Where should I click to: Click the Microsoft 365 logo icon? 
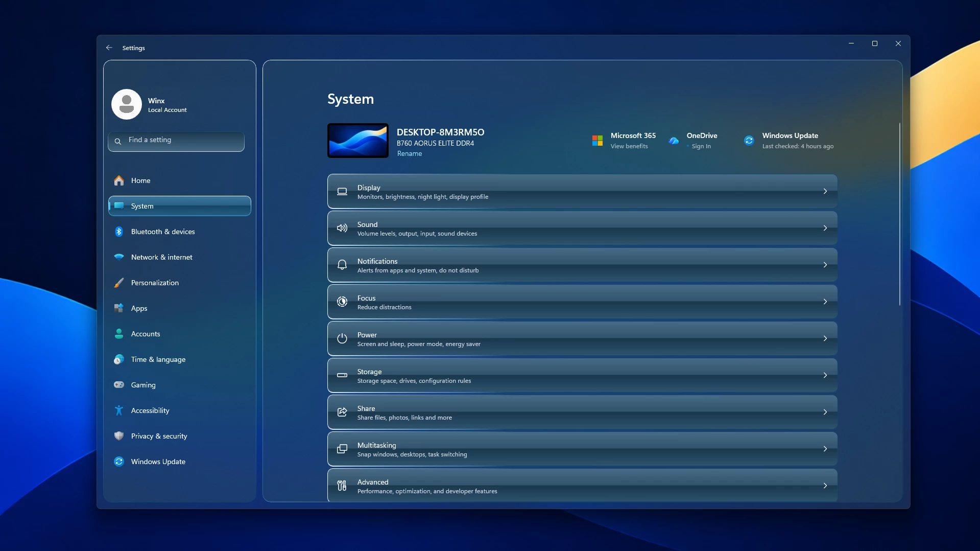coord(597,141)
